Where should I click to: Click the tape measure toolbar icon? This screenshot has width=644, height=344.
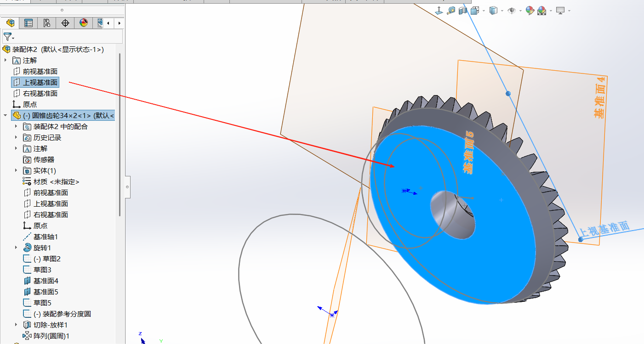click(x=451, y=10)
